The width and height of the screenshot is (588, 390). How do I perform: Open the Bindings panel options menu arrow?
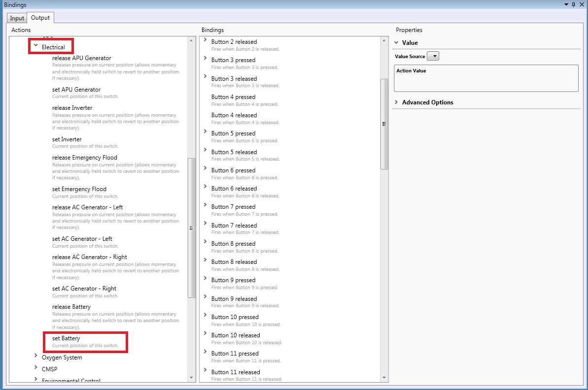566,4
